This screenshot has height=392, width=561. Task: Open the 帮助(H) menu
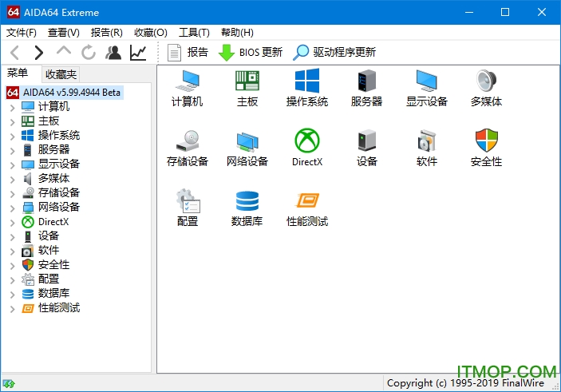(237, 33)
